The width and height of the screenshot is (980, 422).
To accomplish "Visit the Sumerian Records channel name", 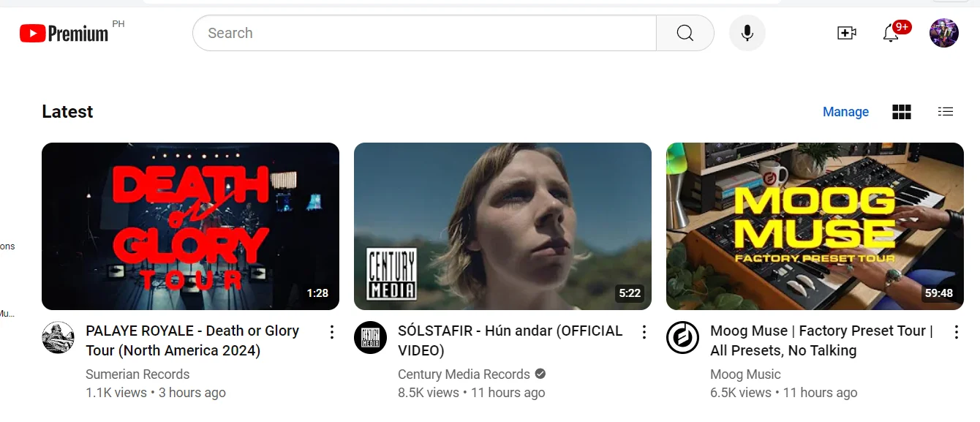I will (x=137, y=374).
